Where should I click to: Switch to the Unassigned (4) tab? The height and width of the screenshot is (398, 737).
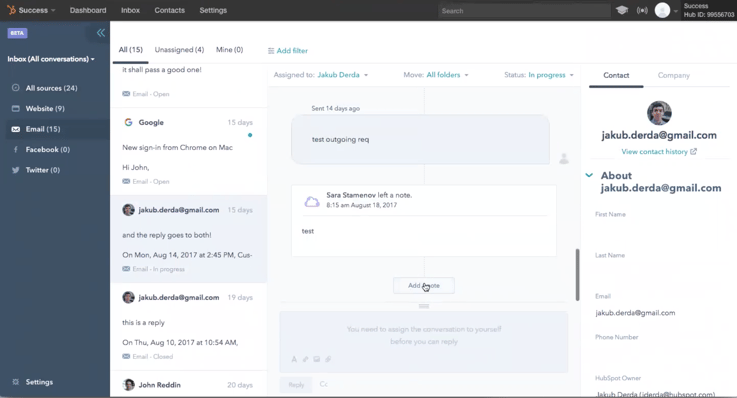coord(179,50)
